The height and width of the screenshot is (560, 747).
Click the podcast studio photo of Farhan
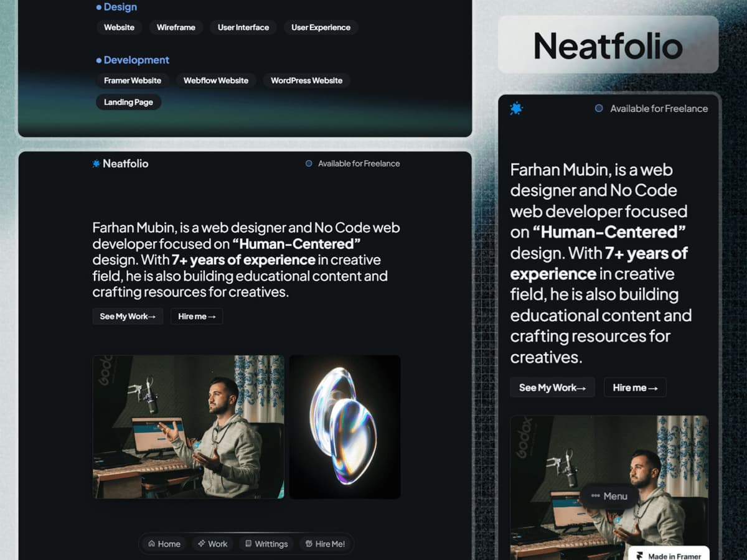[188, 426]
